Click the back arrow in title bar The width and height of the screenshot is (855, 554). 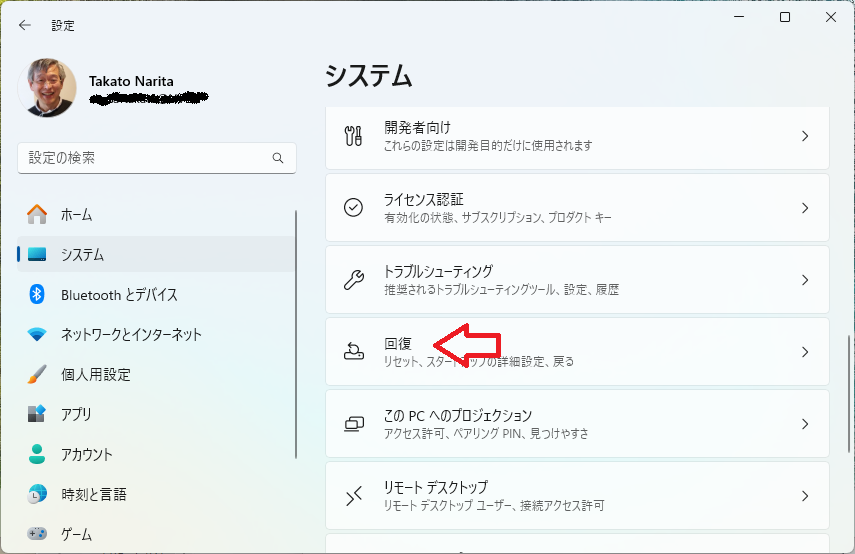[24, 25]
